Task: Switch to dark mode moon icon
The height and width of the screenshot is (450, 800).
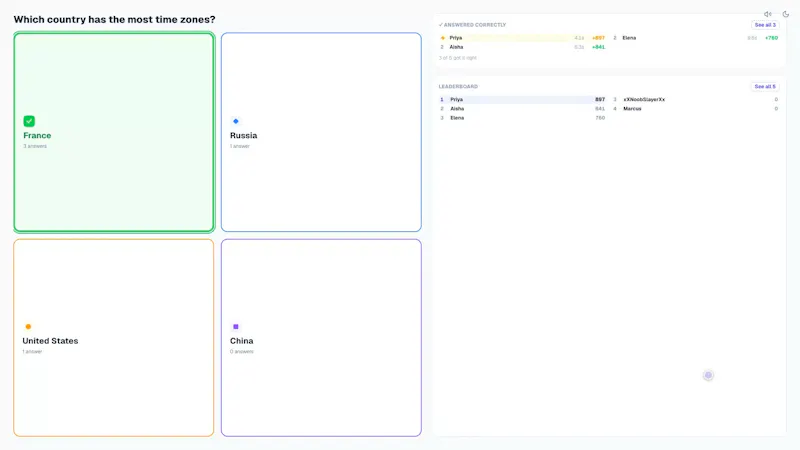Action: [x=786, y=14]
